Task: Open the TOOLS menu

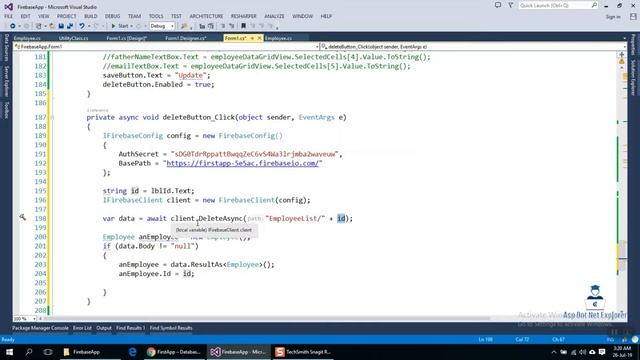Action: pyautogui.click(x=156, y=16)
